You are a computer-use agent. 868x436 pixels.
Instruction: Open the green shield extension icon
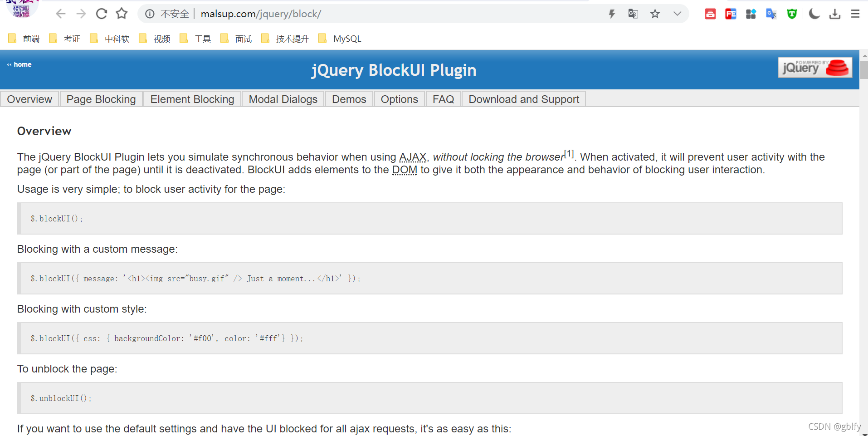tap(792, 14)
